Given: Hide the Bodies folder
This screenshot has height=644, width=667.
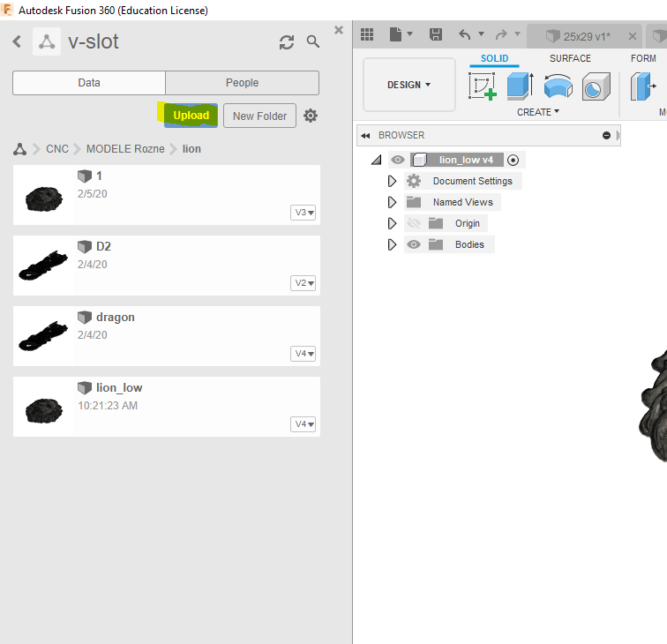Looking at the screenshot, I should (414, 244).
